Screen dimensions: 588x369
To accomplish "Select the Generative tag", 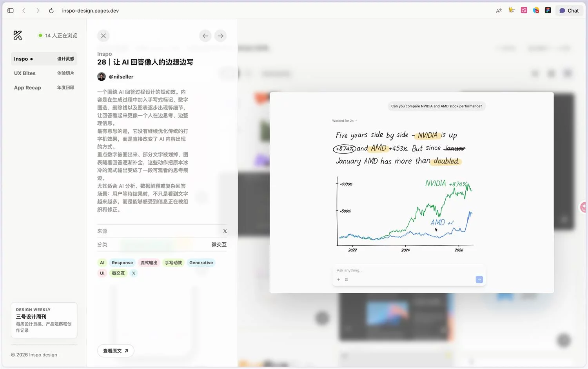I will point(201,263).
